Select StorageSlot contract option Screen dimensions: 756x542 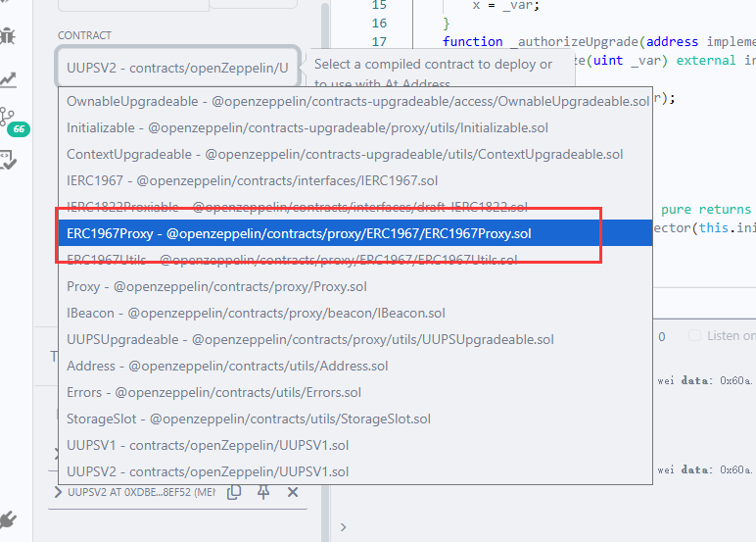[x=355, y=419]
